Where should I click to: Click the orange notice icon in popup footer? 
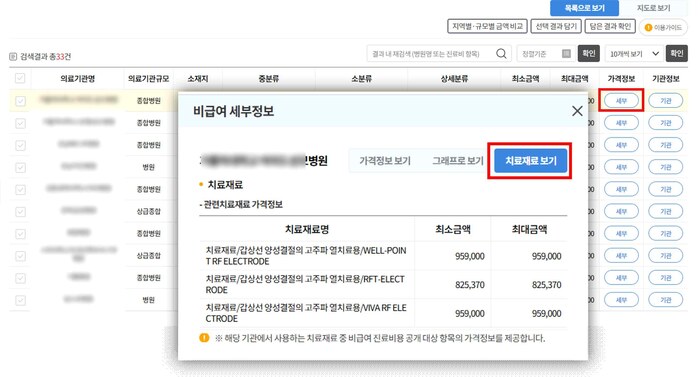(204, 338)
